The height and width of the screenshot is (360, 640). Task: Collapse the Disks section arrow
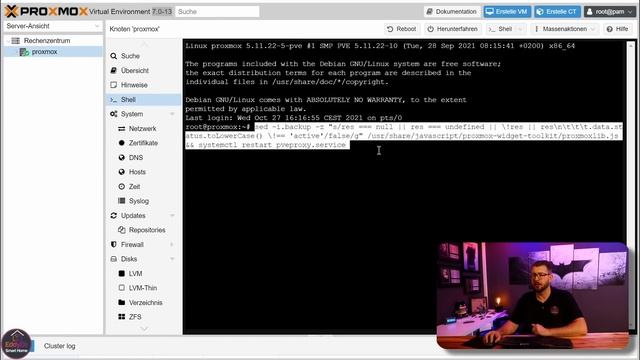tap(172, 259)
